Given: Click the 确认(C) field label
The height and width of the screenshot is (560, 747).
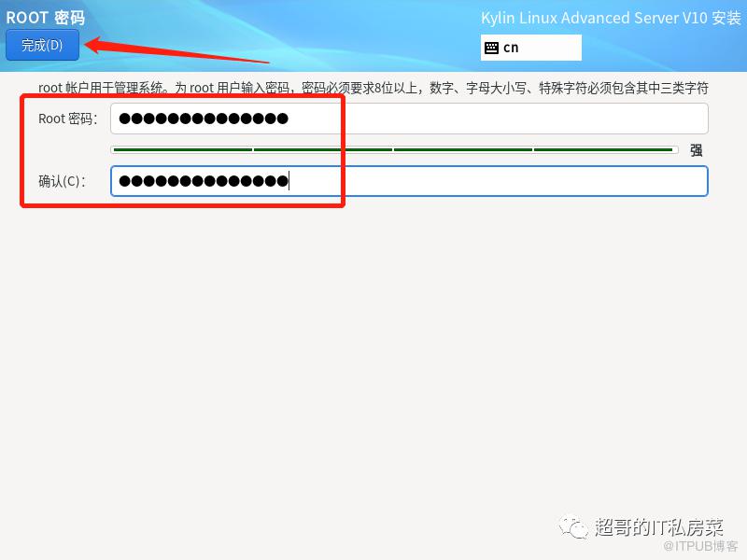Looking at the screenshot, I should [x=62, y=181].
